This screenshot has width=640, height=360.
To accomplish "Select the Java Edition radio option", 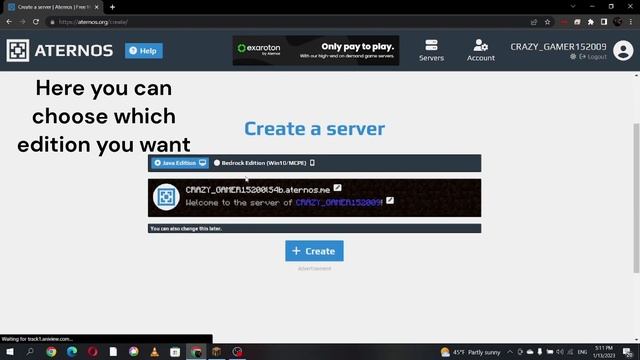I will 180,163.
